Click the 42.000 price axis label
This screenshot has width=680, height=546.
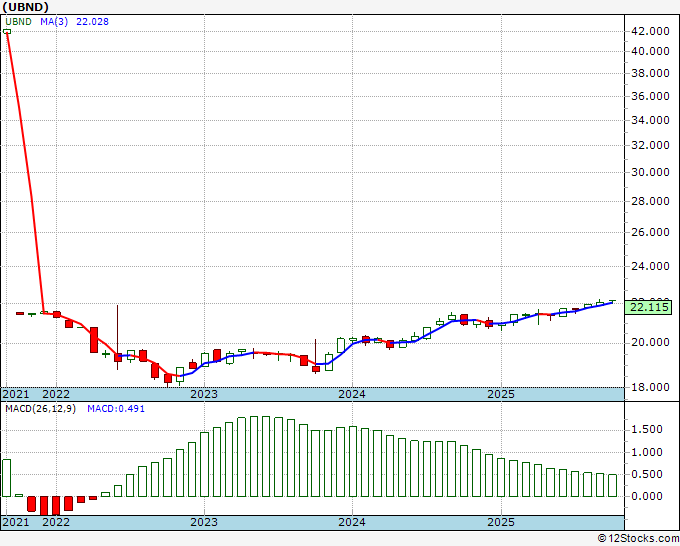pos(650,31)
